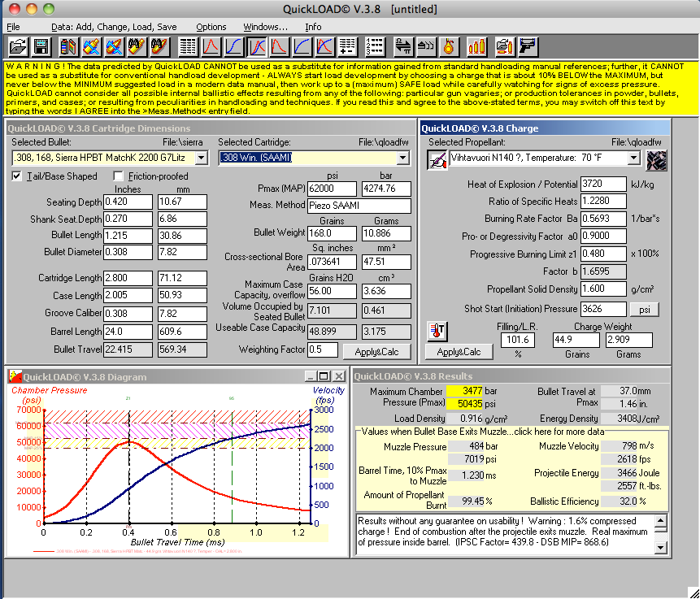Maximize the QuickLOAD Diagram sub-window
700x599 pixels.
coord(324,376)
